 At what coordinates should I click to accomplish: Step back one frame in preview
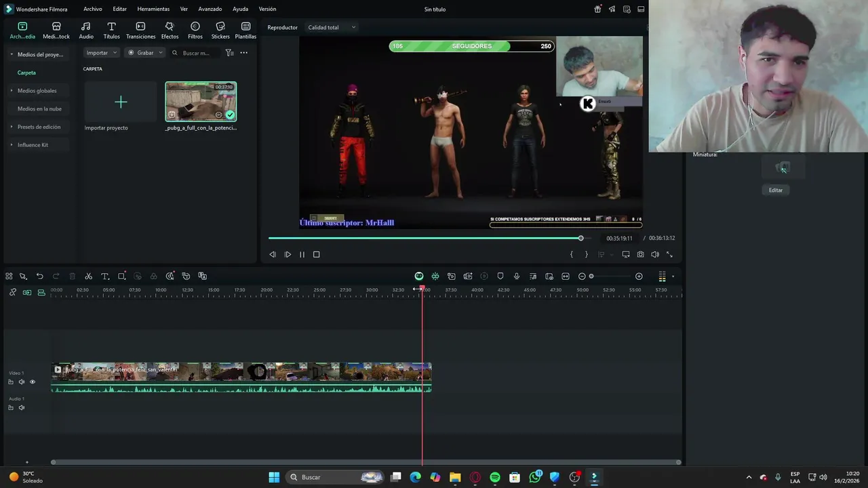tap(273, 255)
